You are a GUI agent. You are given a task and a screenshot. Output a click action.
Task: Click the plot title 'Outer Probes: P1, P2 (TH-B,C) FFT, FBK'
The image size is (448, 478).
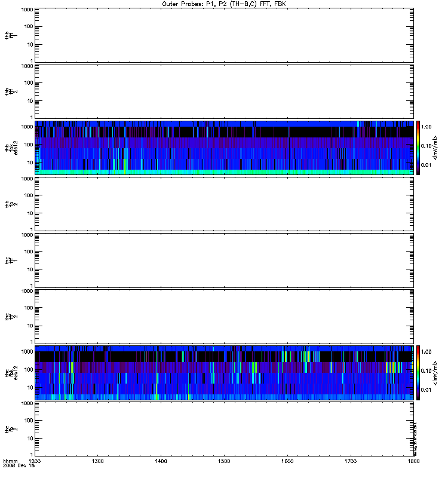[224, 4]
